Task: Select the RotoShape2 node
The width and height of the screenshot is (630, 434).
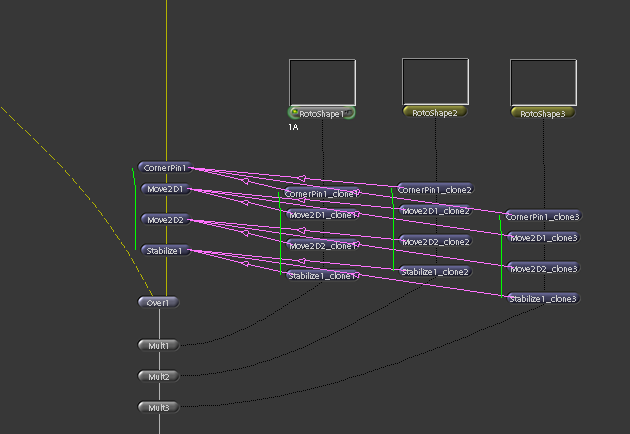Action: [x=435, y=113]
